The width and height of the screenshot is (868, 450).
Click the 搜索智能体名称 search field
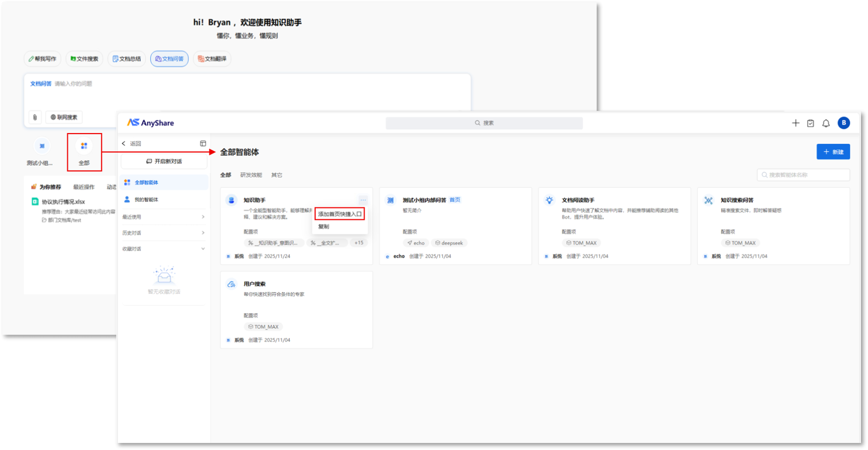pos(803,175)
